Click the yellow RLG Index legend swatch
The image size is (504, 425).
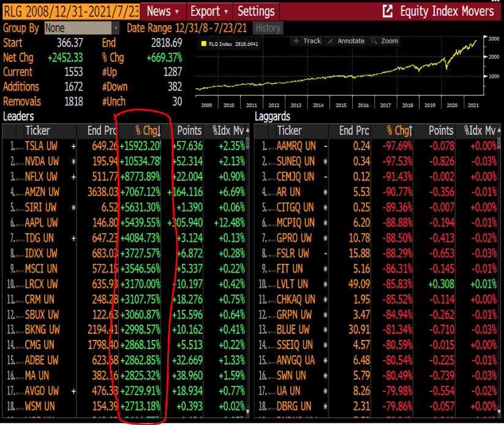[203, 43]
